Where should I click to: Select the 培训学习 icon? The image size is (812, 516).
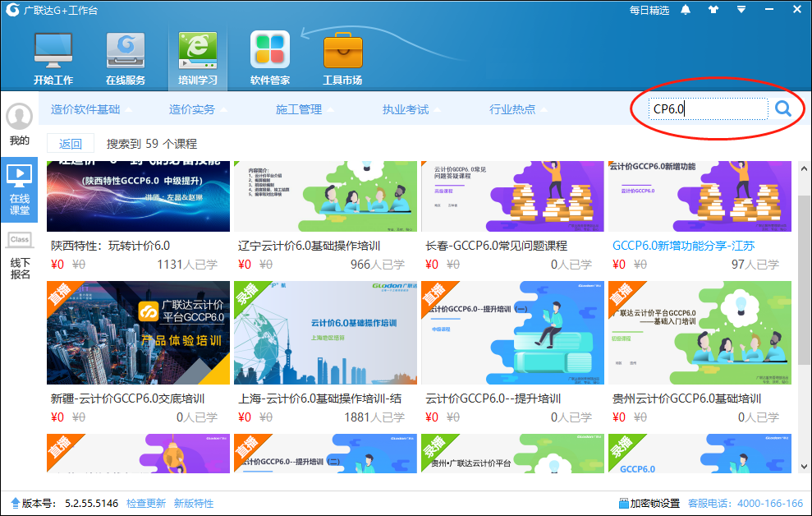(x=198, y=50)
